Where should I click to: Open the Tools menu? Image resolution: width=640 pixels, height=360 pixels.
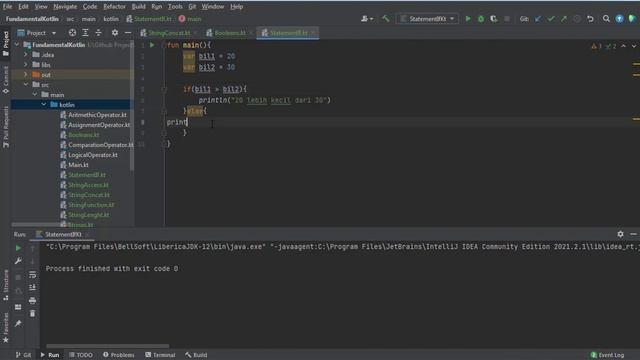click(175, 7)
